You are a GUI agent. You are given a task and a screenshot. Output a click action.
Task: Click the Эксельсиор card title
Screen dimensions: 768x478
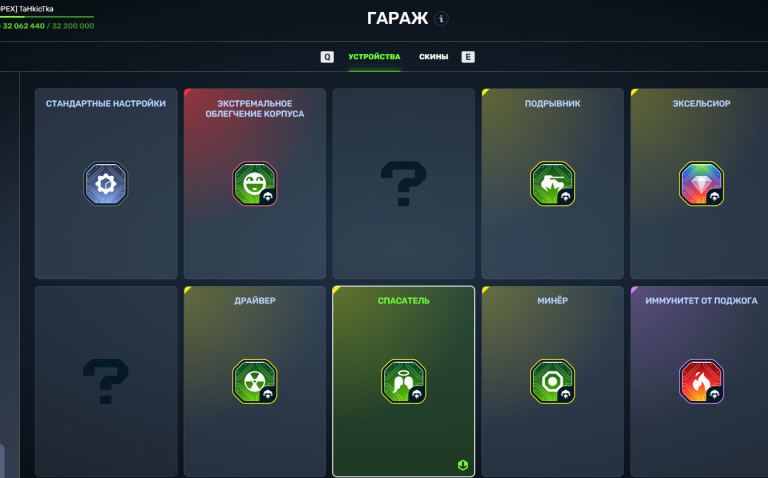pyautogui.click(x=701, y=103)
